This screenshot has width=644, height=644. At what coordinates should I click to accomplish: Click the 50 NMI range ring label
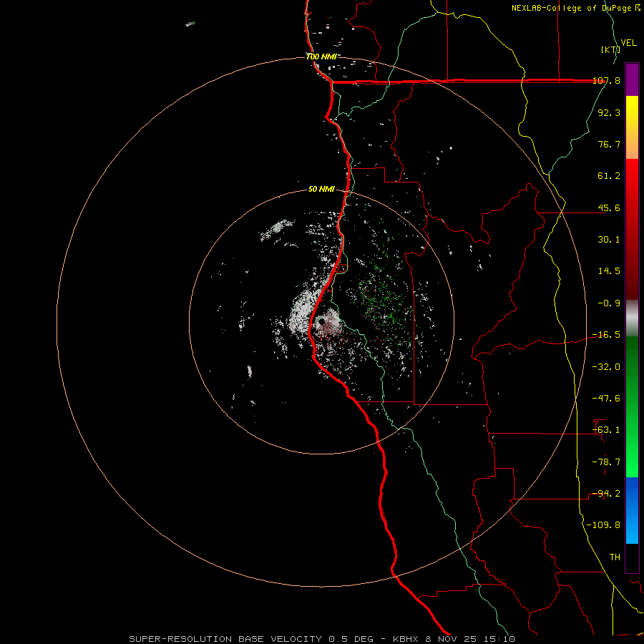[x=321, y=189]
